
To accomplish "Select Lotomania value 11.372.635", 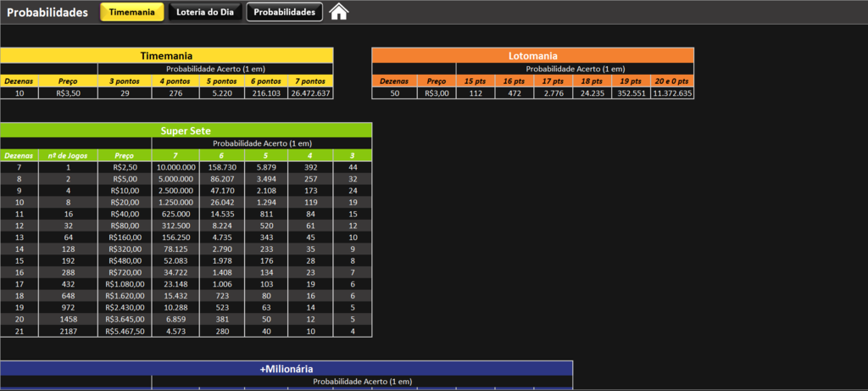I will (672, 93).
